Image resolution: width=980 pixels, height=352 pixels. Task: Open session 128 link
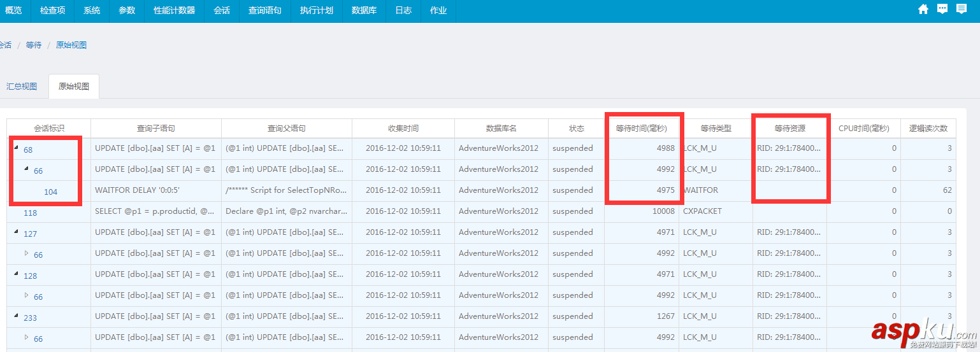click(x=31, y=276)
